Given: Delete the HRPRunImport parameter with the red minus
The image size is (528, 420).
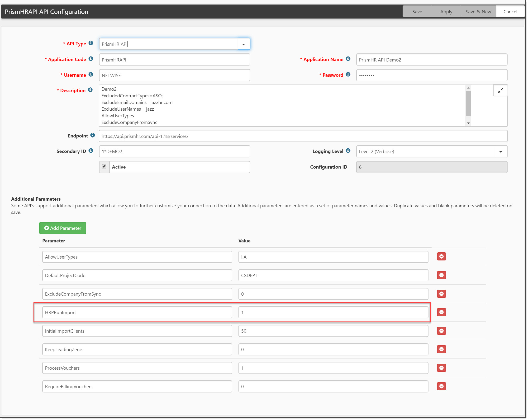Looking at the screenshot, I should [441, 312].
